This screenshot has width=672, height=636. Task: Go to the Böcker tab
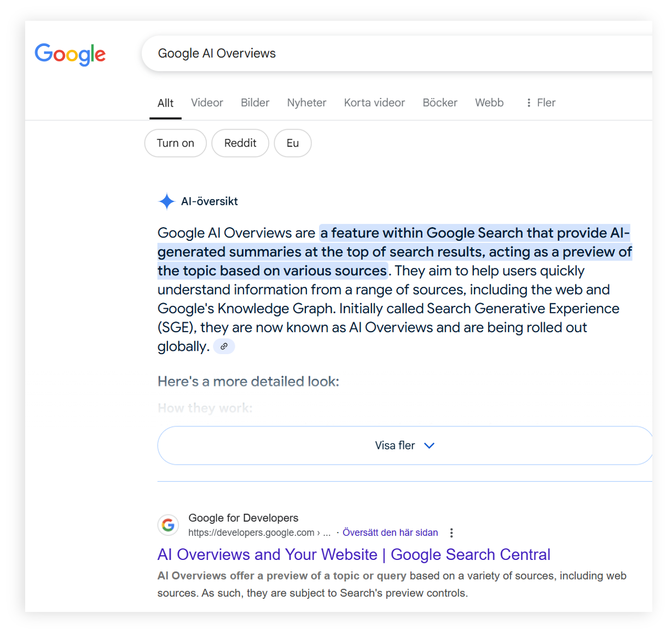440,103
